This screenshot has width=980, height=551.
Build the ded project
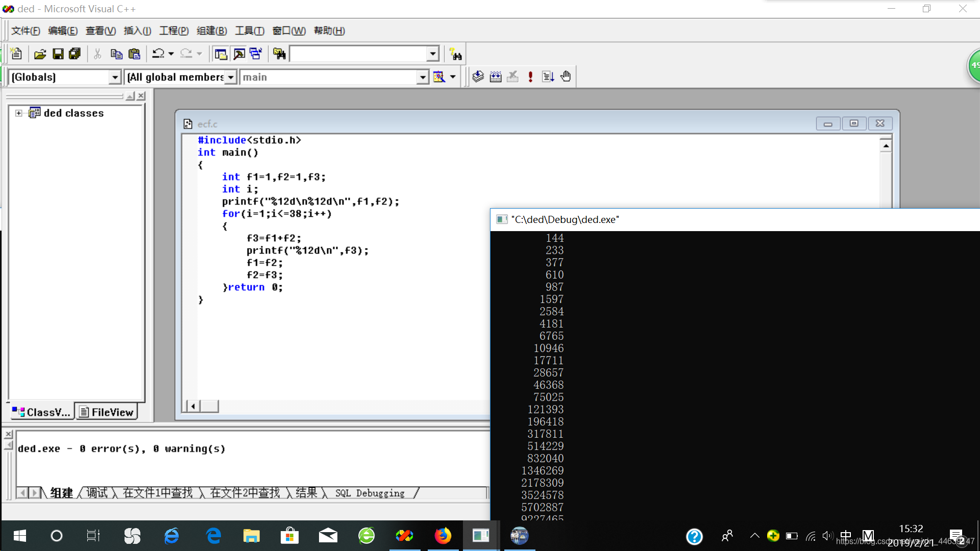pos(496,77)
